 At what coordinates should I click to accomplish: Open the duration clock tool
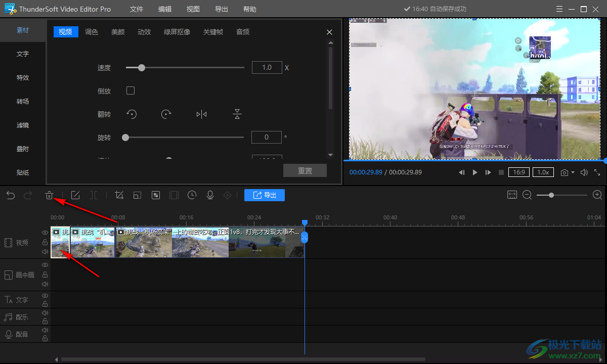coord(192,195)
